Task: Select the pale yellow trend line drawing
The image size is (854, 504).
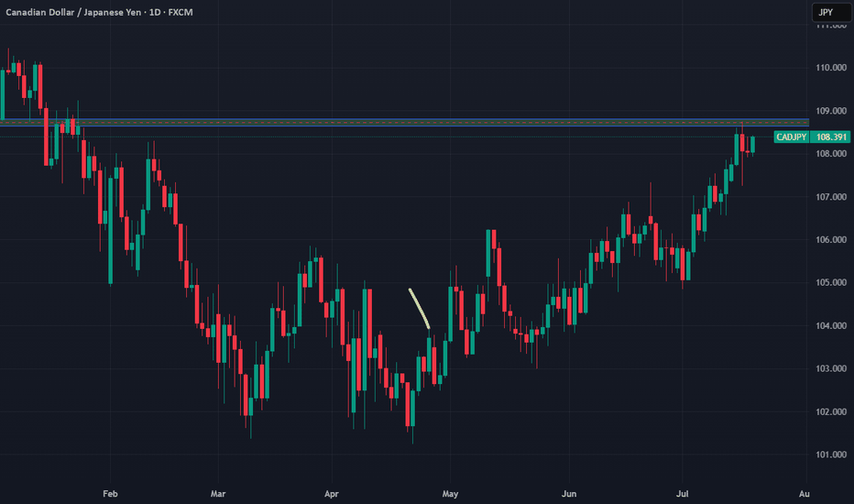Action: (420, 309)
